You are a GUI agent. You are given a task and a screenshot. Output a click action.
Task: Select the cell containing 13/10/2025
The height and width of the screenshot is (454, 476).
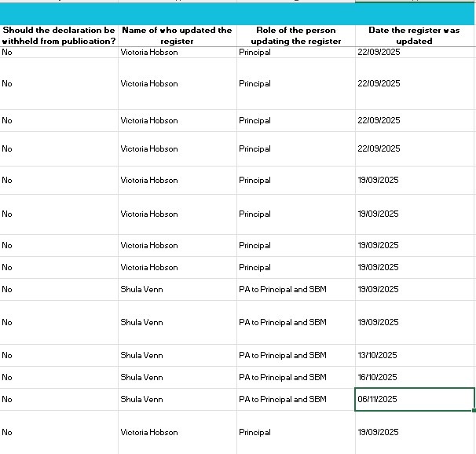[414, 355]
